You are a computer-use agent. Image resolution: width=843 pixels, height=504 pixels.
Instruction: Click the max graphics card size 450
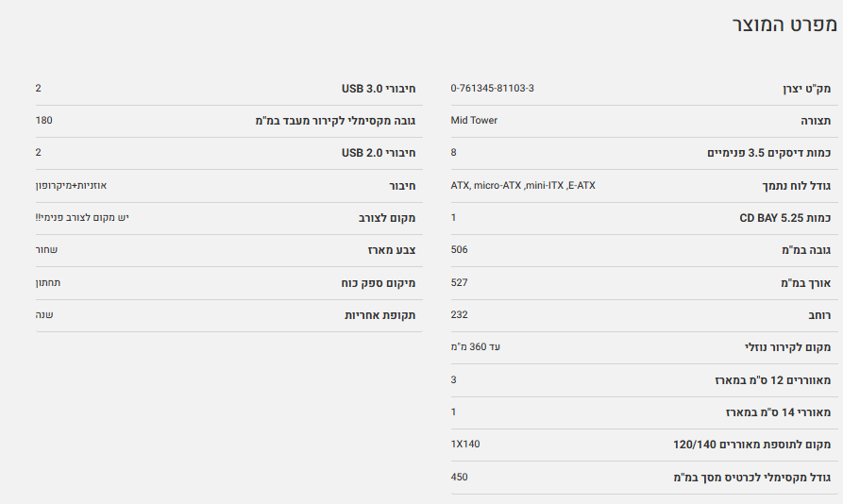point(460,477)
